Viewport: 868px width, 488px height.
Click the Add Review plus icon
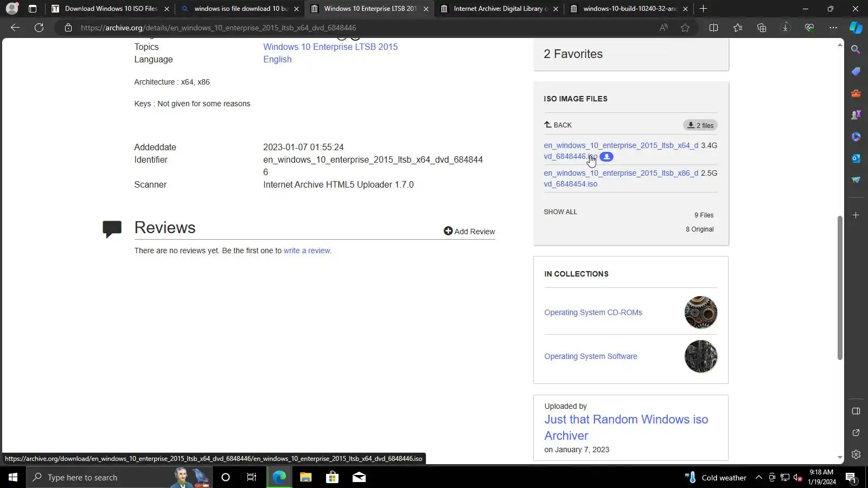[448, 231]
